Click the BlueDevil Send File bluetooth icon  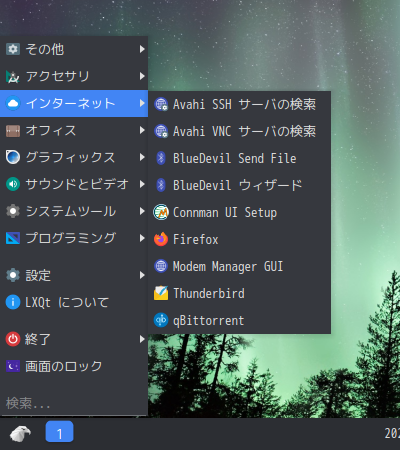[161, 158]
